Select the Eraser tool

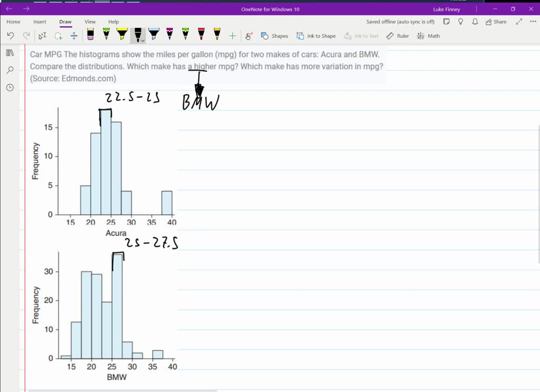tap(90, 34)
